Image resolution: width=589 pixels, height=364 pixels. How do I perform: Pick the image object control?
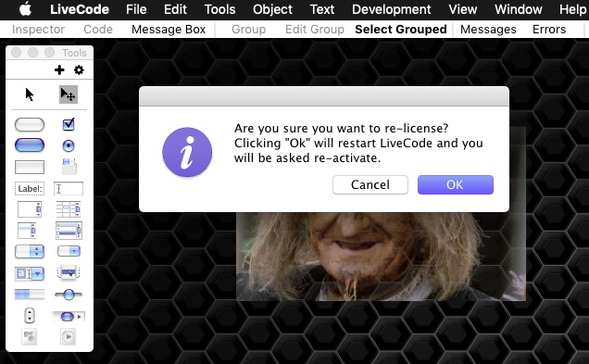[30, 337]
